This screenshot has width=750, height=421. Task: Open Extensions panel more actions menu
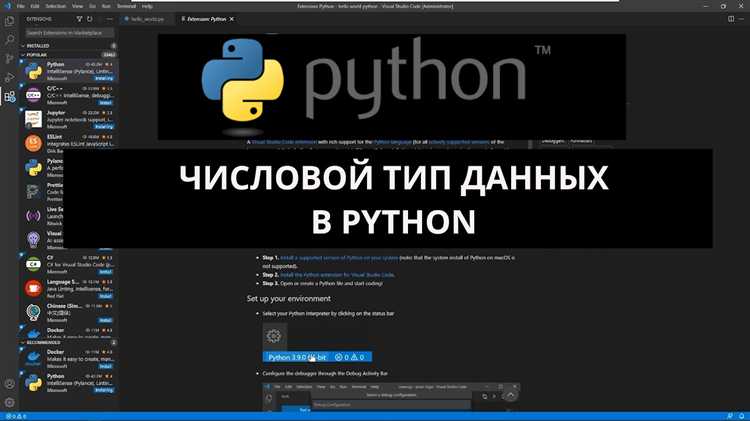tap(110, 19)
